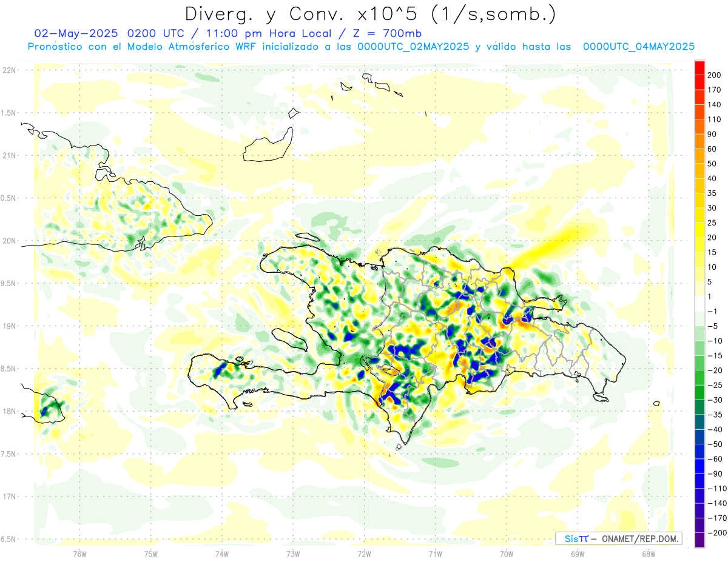Click the '-40' colorbar label
Screen dimensions: 728x562
(714, 430)
